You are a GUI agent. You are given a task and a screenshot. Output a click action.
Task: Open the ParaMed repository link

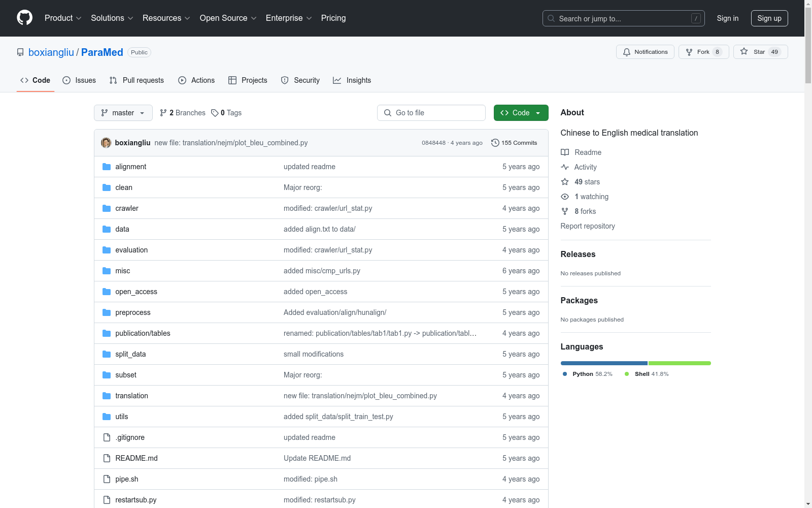(x=102, y=52)
